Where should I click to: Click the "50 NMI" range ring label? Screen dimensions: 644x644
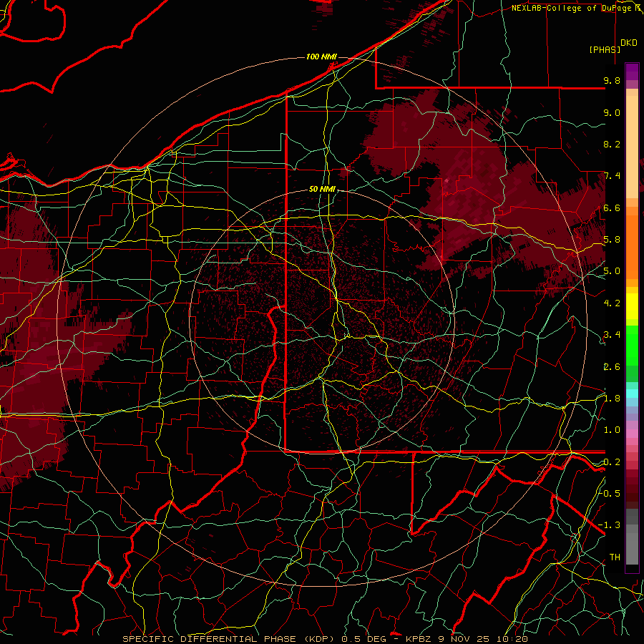point(322,190)
